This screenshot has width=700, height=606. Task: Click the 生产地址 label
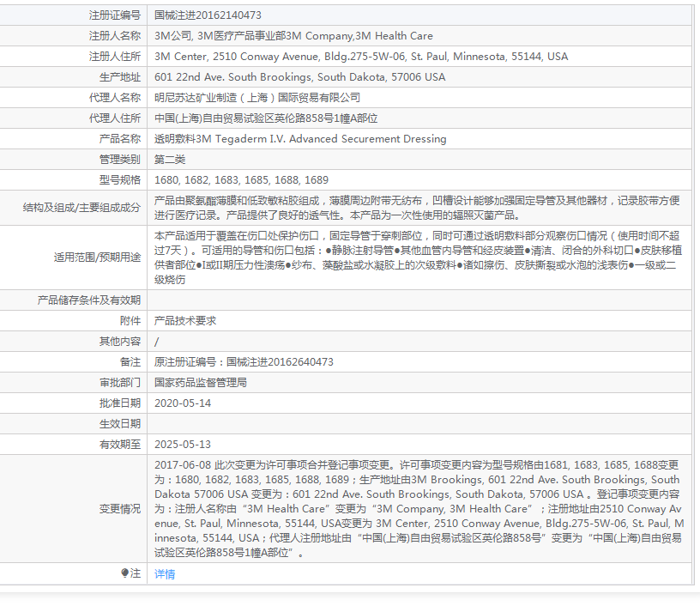click(120, 76)
